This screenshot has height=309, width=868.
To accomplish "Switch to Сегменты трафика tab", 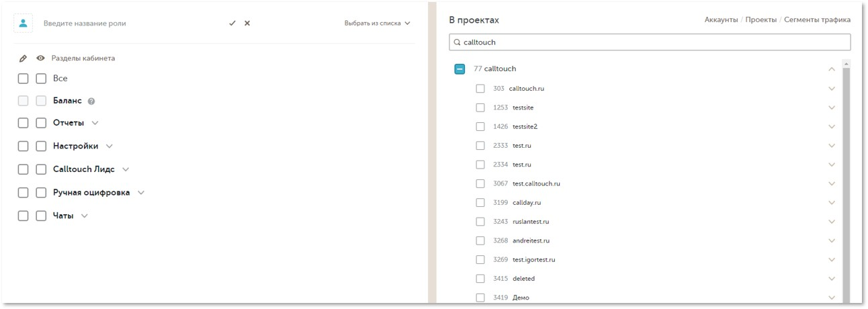I will [x=817, y=19].
